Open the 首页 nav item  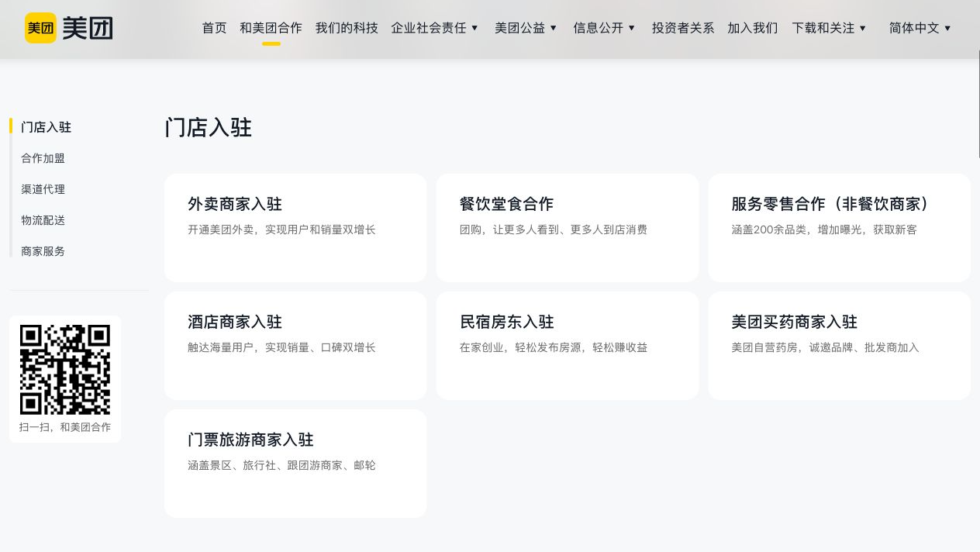pyautogui.click(x=214, y=28)
